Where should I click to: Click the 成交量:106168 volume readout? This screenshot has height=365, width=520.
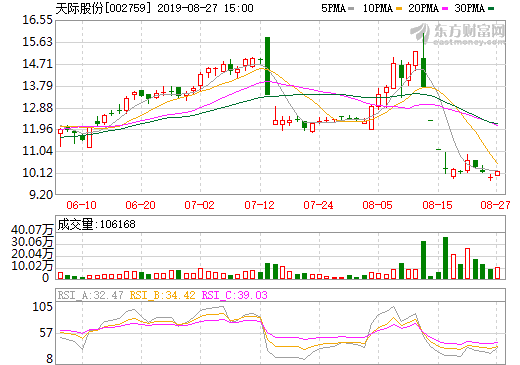[96, 224]
